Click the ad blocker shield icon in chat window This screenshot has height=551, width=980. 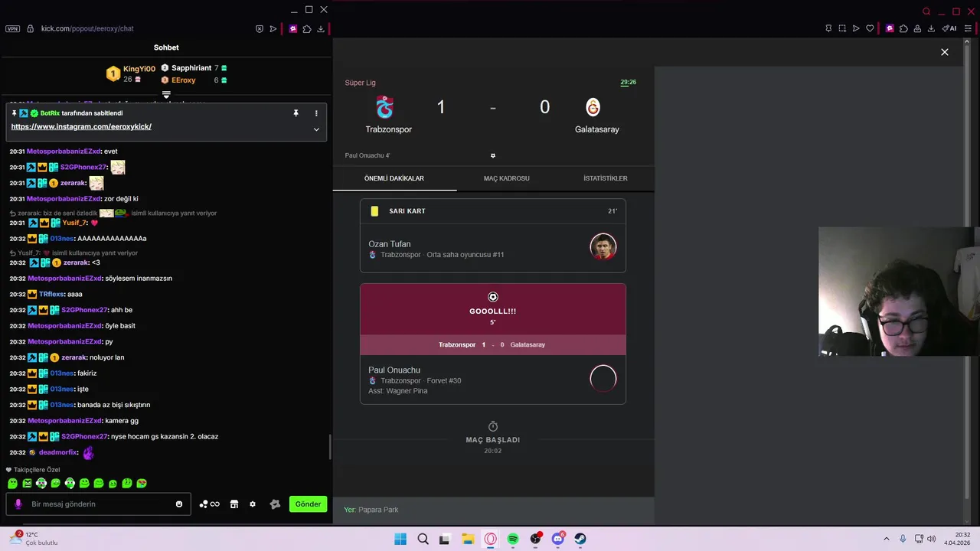(260, 29)
